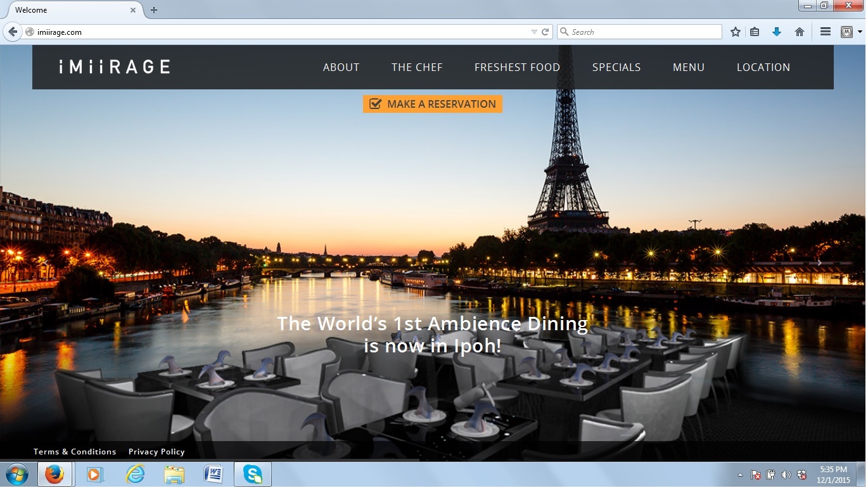Click the McAfee shield toolbar icon
Screen dimensions: 868x488
846,32
